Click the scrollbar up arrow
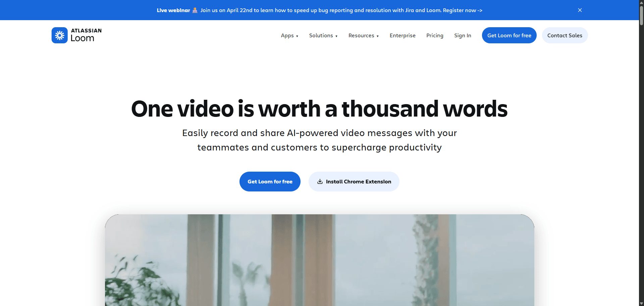644x306 pixels. (641, 2)
